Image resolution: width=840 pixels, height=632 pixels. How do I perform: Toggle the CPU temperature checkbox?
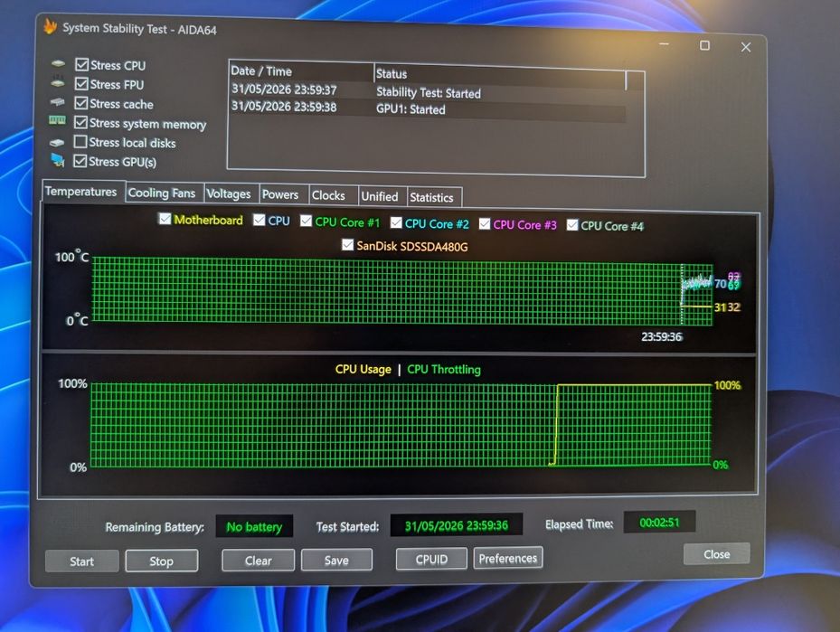(x=260, y=220)
